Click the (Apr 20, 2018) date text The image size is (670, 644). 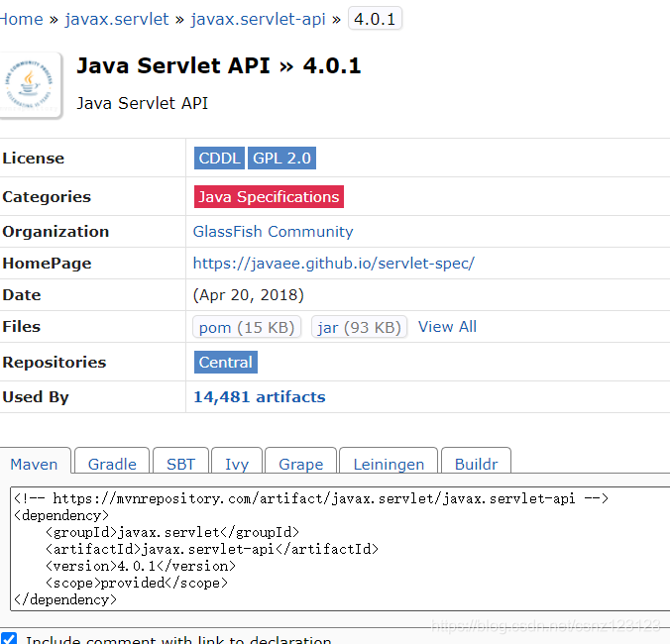coord(248,295)
